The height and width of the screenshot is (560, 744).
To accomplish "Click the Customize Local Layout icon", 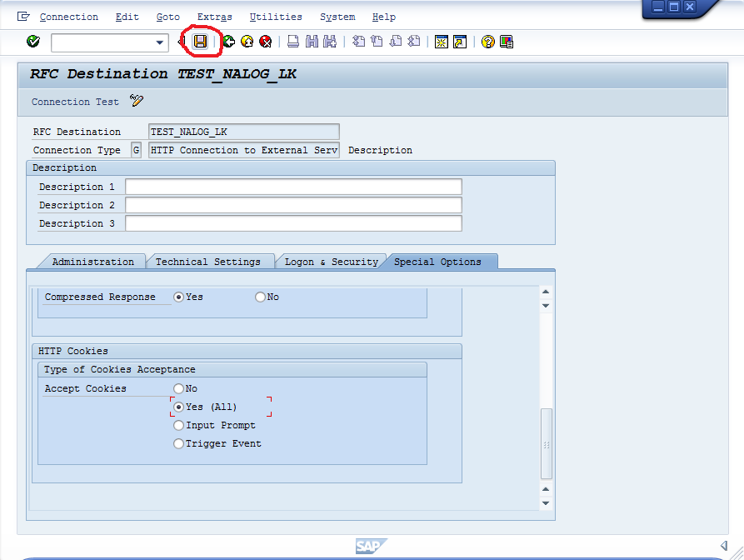I will coord(506,42).
